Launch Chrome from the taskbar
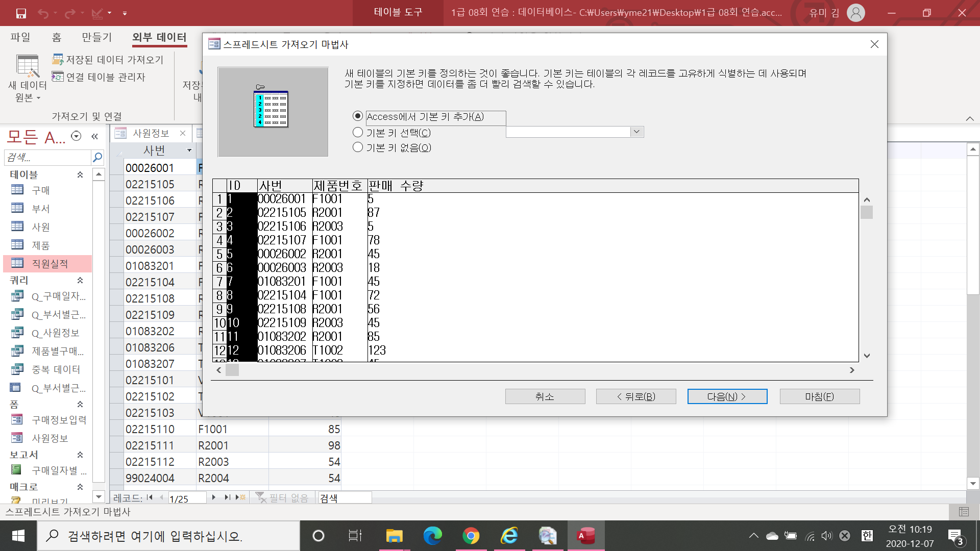The image size is (980, 551). pos(471,536)
